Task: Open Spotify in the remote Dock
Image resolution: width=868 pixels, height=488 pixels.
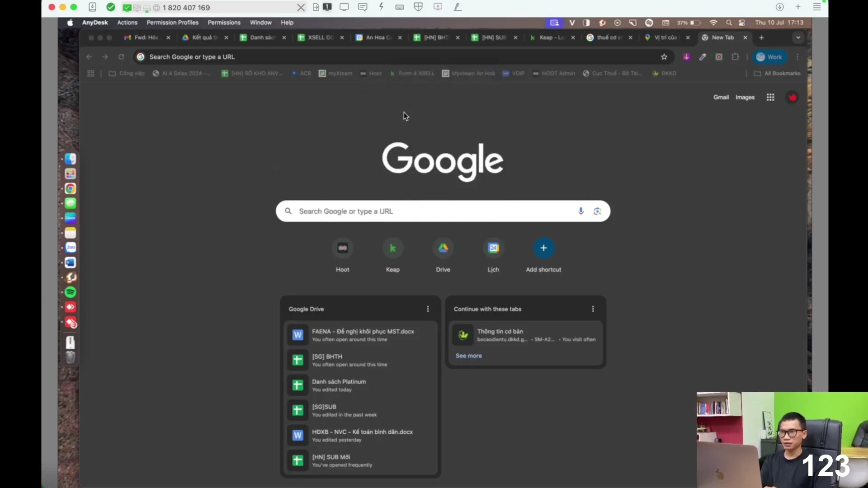Action: (x=71, y=292)
